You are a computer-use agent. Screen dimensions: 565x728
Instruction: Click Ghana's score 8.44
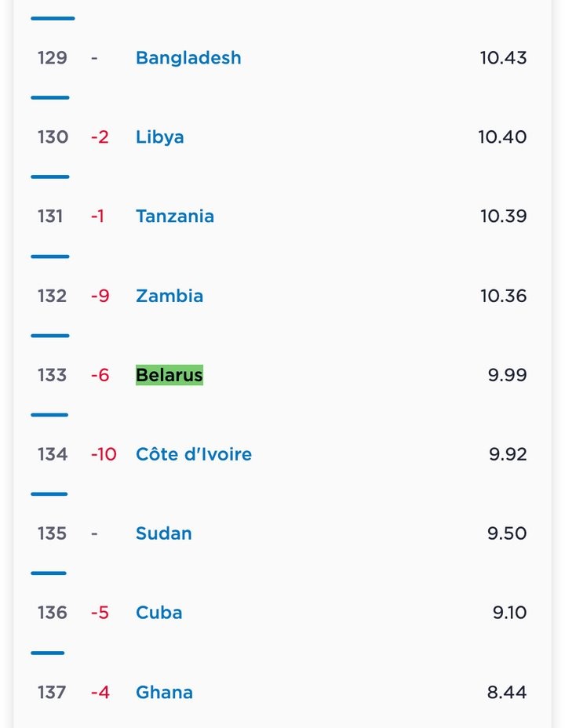point(507,692)
